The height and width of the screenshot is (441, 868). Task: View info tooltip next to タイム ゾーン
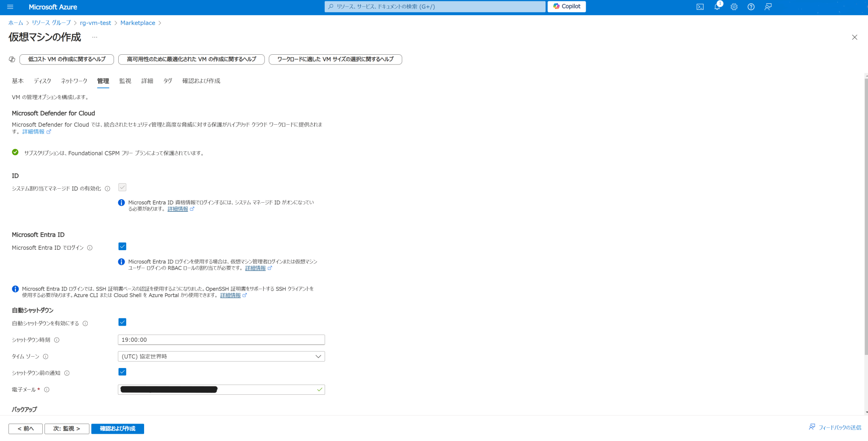[46, 357]
